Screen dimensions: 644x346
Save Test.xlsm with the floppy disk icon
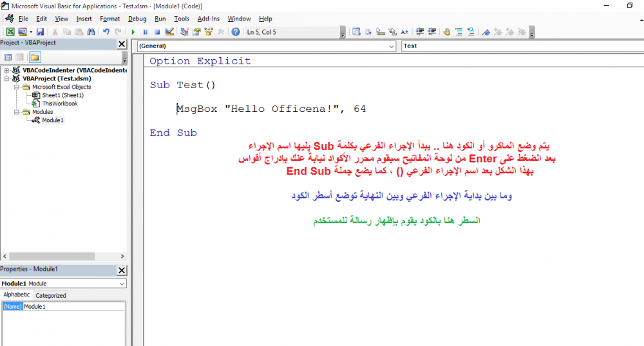pos(40,32)
